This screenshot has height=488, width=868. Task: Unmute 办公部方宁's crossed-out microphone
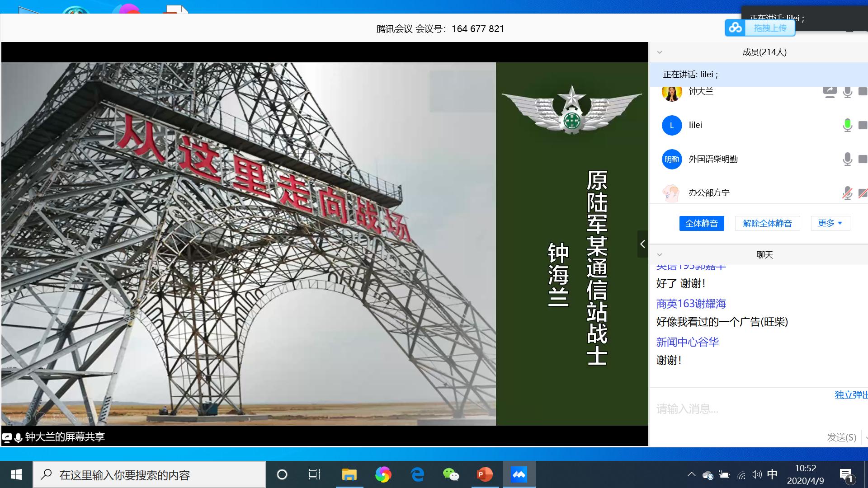[x=847, y=193]
